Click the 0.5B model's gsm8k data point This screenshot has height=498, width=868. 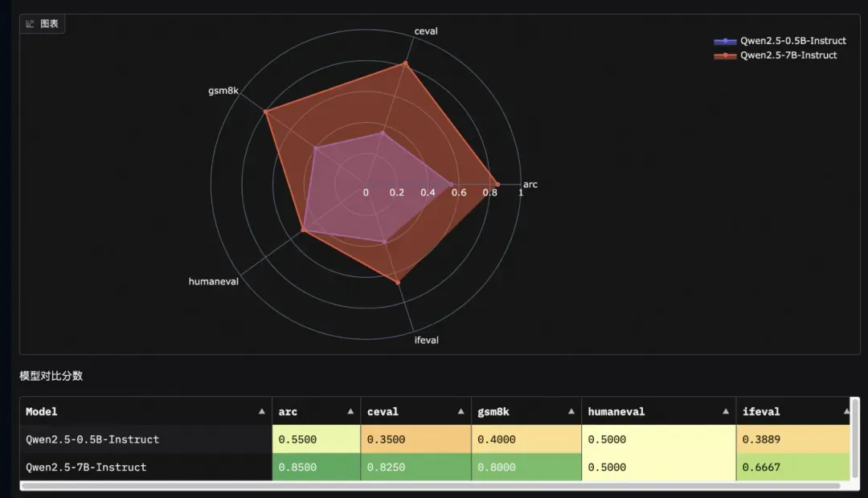(316, 149)
